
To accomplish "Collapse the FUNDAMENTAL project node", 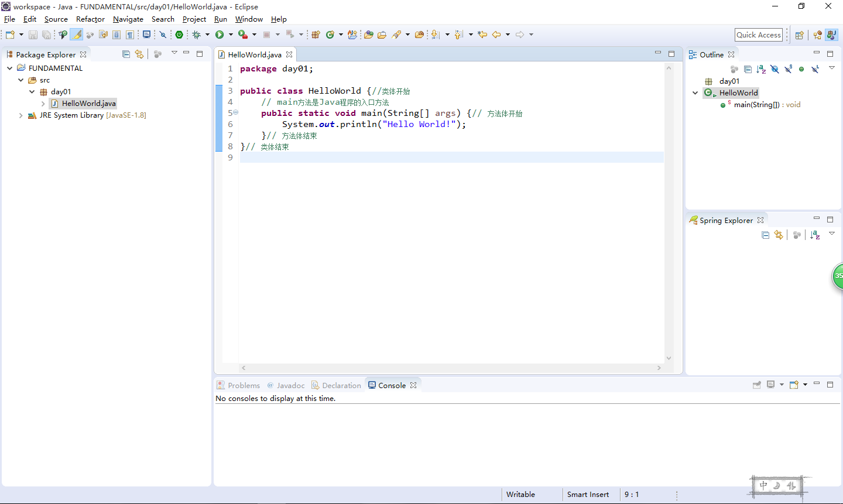I will (x=10, y=68).
